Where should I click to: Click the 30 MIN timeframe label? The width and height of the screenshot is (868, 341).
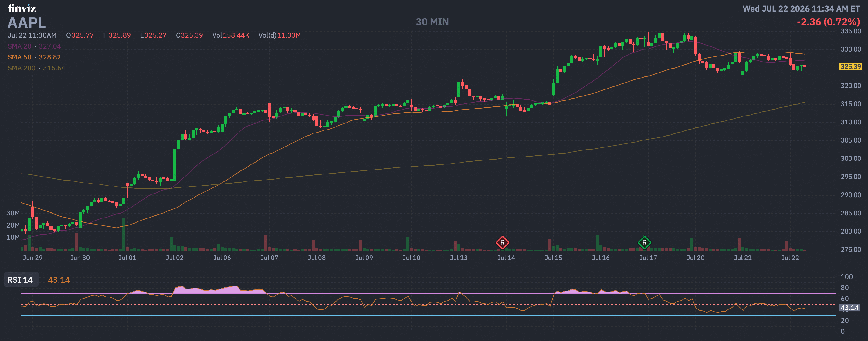[x=432, y=22]
